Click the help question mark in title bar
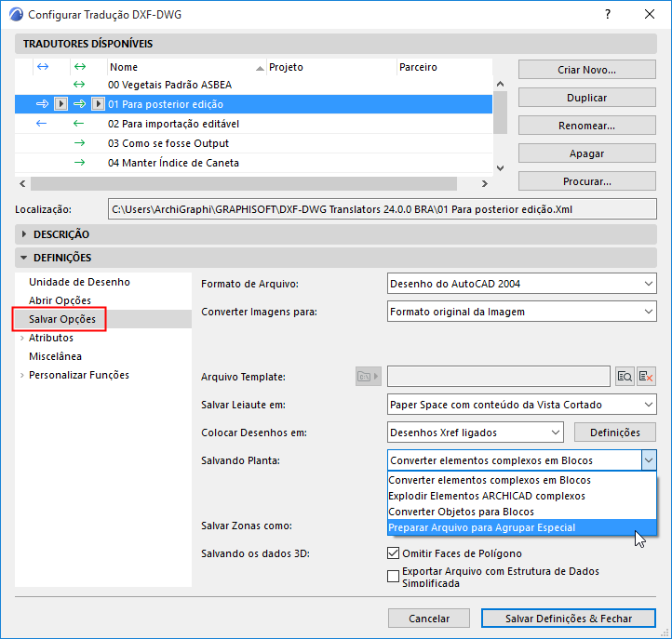The image size is (672, 639). pyautogui.click(x=608, y=15)
